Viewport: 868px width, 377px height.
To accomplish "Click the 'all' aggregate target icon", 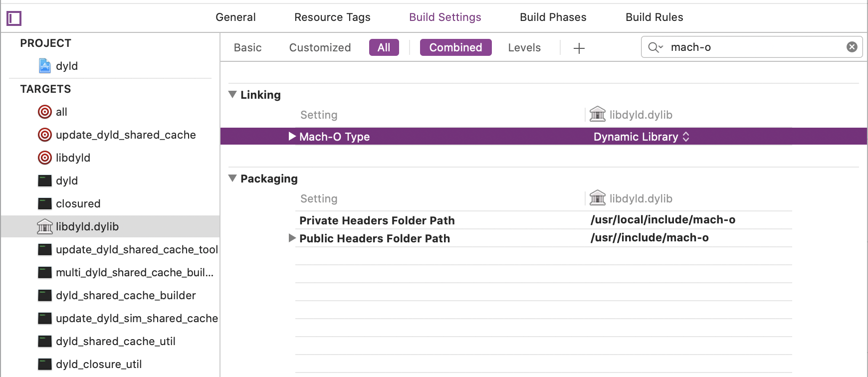I will tap(45, 112).
